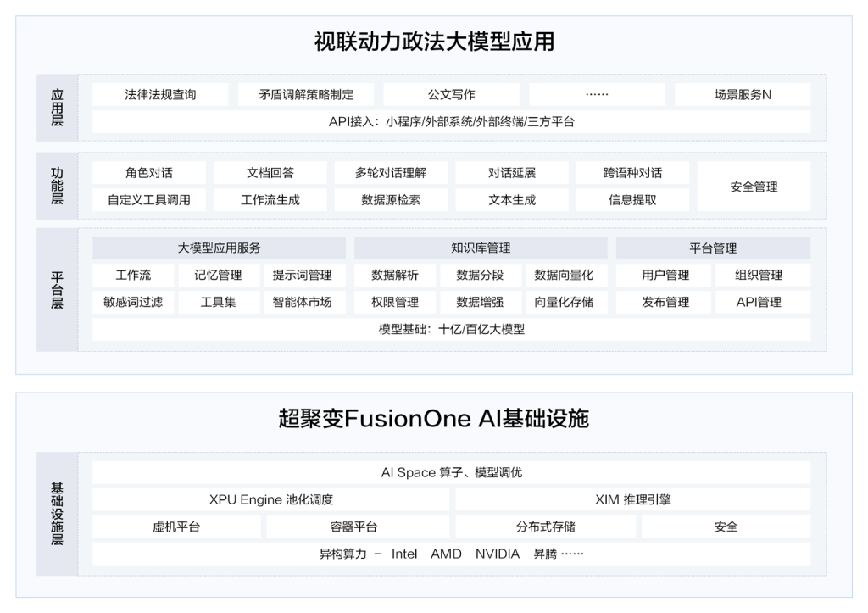868x613 pixels.
Task: Click the 公文写作 application block
Action: pyautogui.click(x=451, y=94)
